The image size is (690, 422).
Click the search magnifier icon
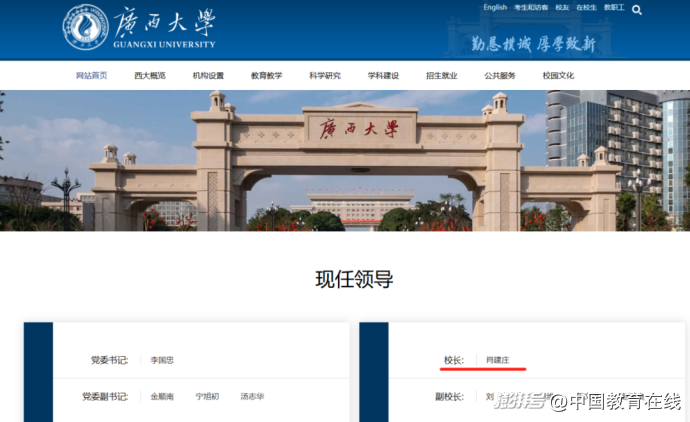[637, 11]
